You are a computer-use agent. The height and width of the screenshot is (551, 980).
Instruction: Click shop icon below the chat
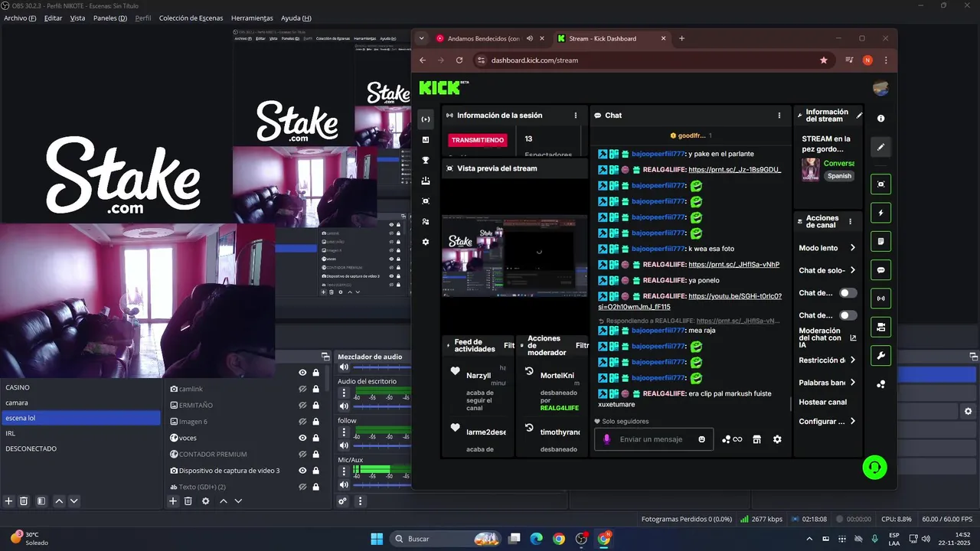(x=756, y=439)
